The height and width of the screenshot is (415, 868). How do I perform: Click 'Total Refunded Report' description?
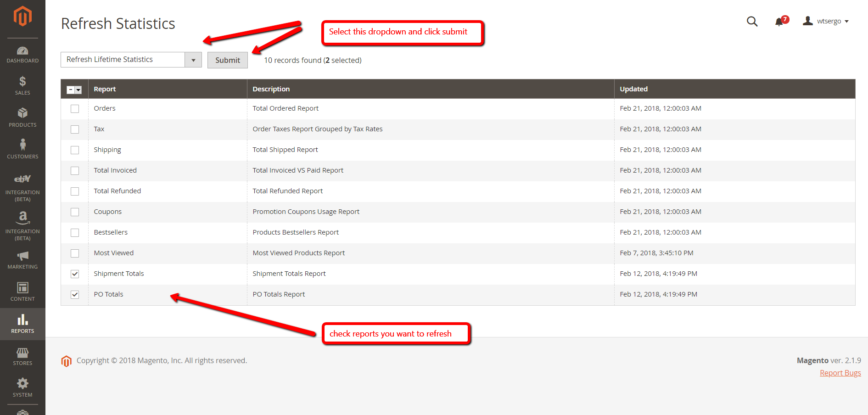click(x=288, y=191)
